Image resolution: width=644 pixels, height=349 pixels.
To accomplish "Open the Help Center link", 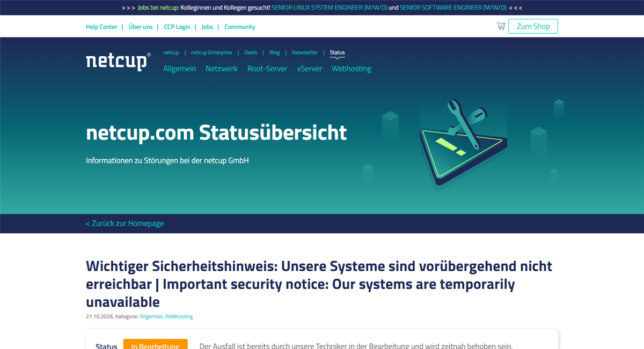I will (x=101, y=27).
